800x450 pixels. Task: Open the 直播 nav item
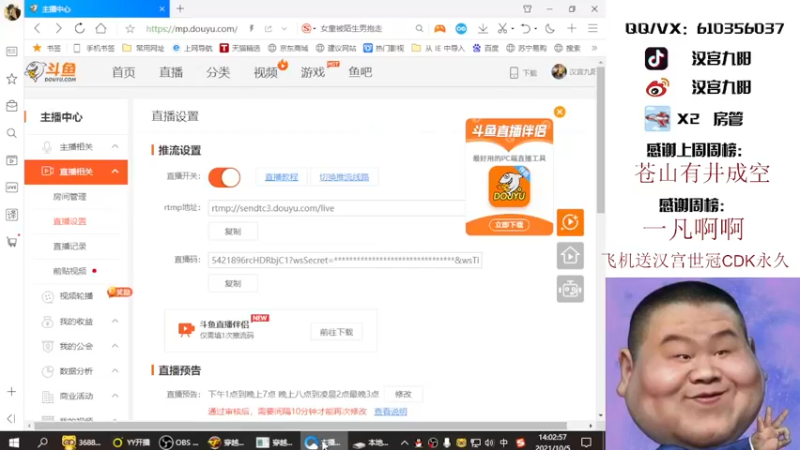[x=171, y=72]
